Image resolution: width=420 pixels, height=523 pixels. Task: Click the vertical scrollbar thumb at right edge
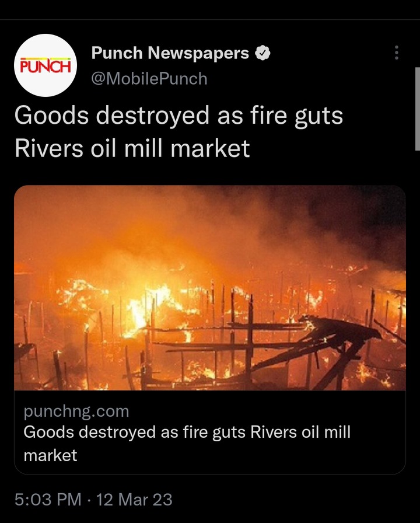pos(417,109)
